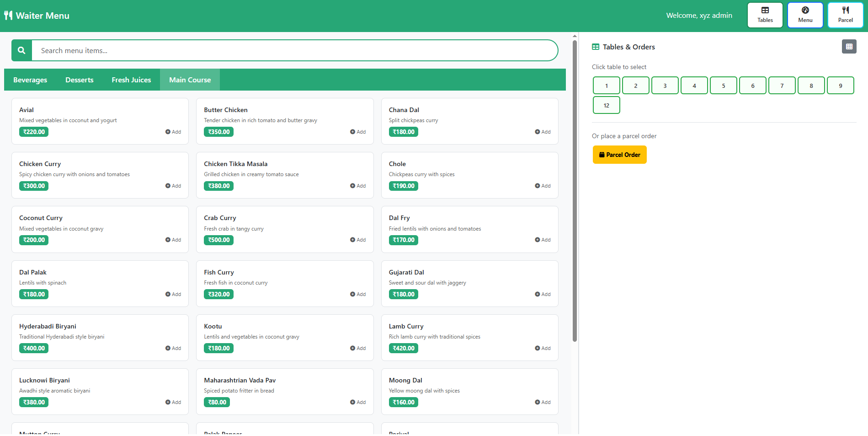Select the Fresh Juices tab

coord(131,80)
